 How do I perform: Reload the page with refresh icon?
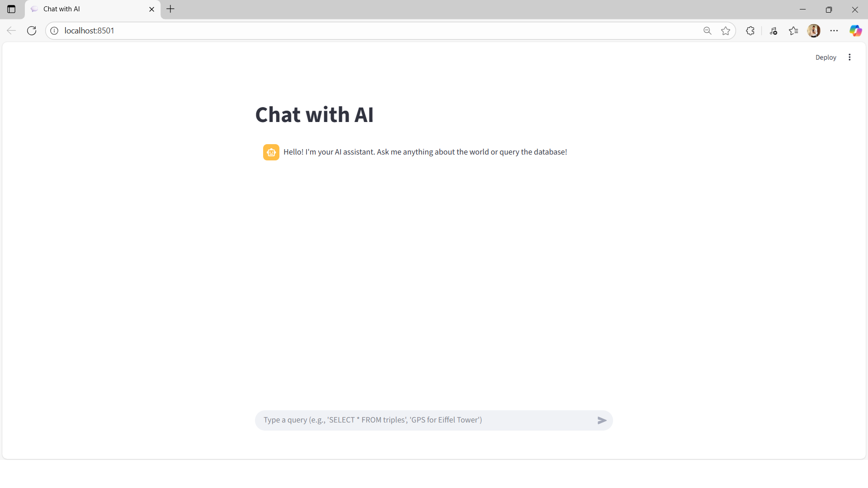32,31
